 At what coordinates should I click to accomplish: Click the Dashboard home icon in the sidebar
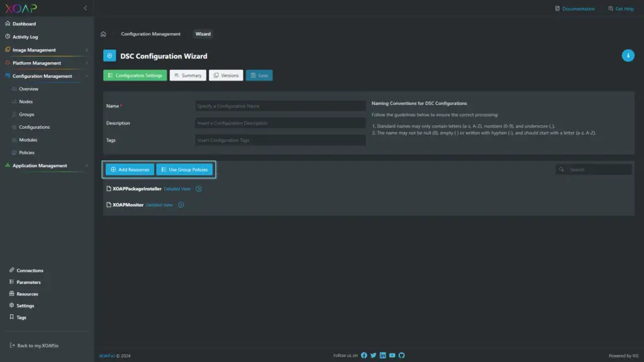point(8,23)
